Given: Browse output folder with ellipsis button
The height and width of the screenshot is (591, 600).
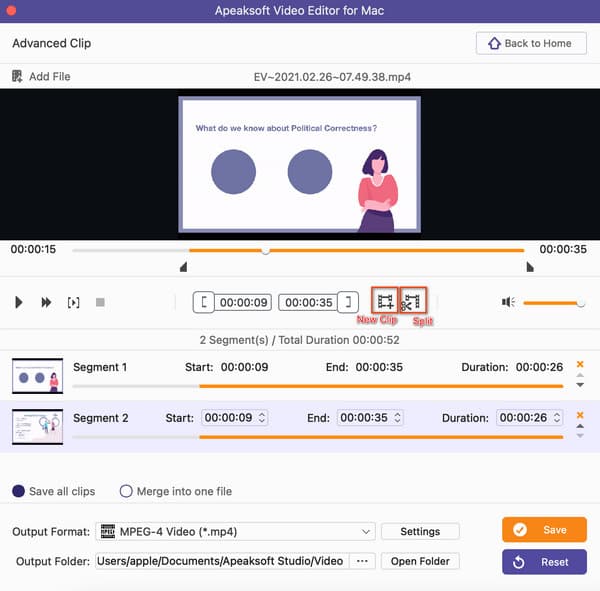Looking at the screenshot, I should click(x=362, y=561).
